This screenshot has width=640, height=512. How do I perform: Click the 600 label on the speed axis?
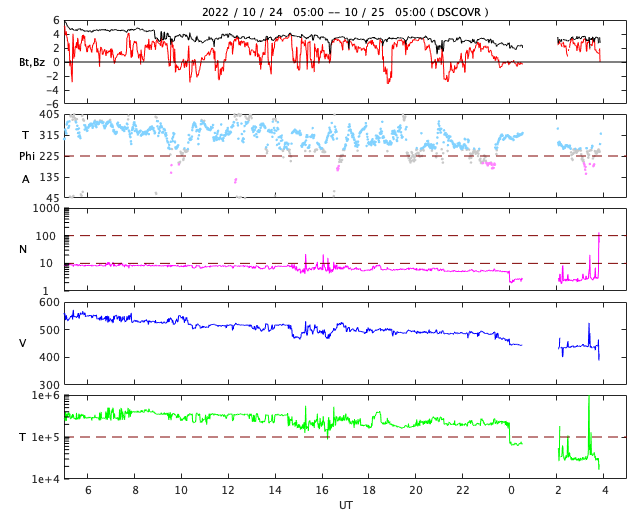coord(49,303)
